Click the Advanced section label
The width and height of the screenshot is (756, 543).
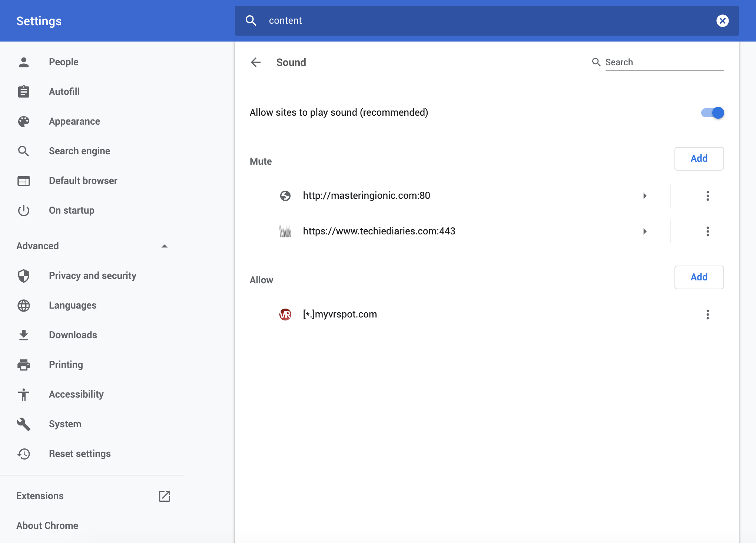(37, 246)
